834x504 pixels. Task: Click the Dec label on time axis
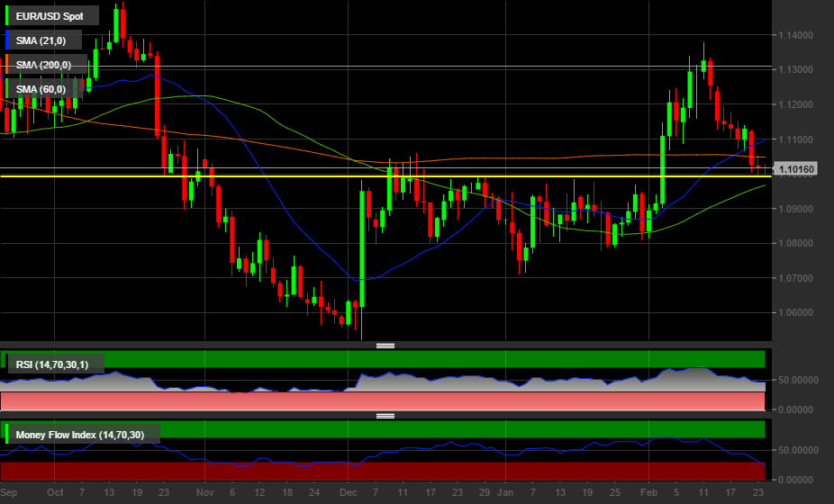pyautogui.click(x=348, y=493)
